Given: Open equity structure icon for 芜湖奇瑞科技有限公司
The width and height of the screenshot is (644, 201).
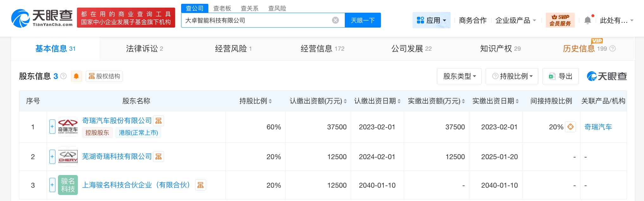Looking at the screenshot, I should [x=159, y=157].
